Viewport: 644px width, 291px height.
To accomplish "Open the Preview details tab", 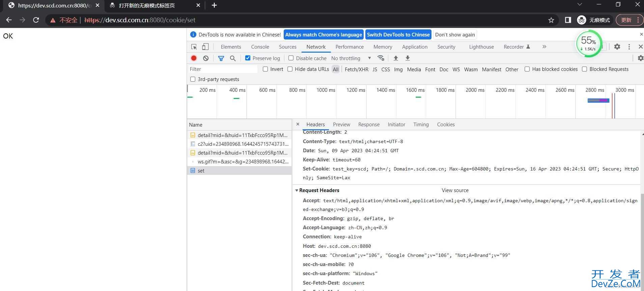I will point(341,125).
